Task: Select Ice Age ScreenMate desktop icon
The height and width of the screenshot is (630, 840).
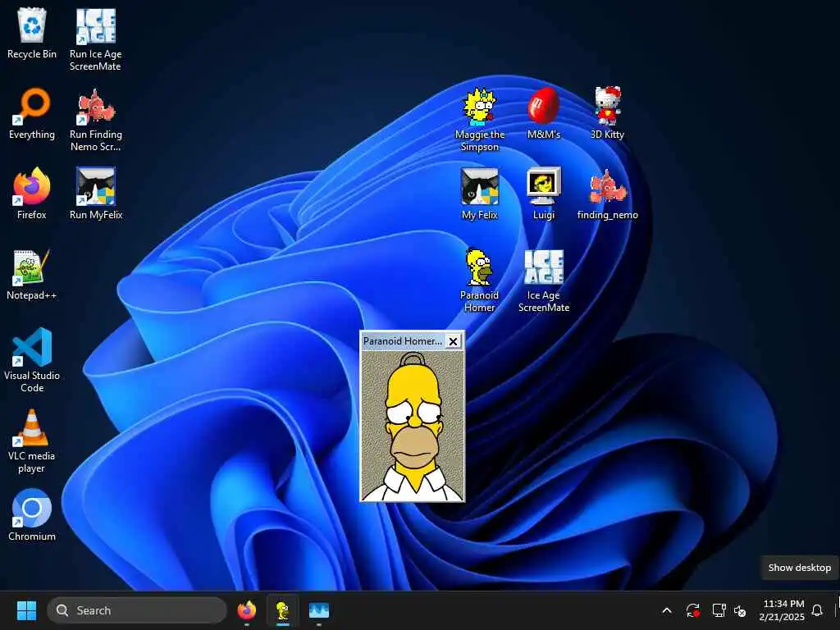Action: 543,281
